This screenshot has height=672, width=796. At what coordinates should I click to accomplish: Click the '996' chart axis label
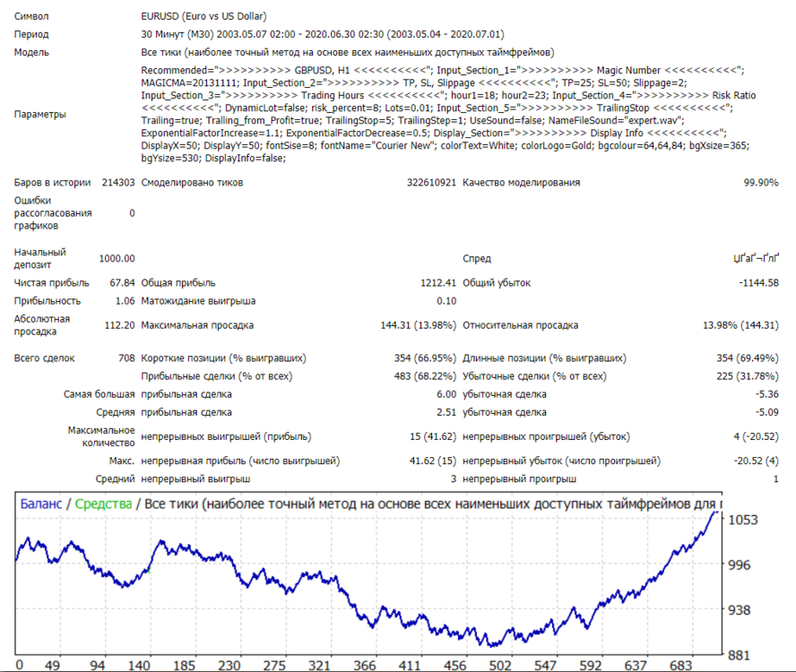740,564
